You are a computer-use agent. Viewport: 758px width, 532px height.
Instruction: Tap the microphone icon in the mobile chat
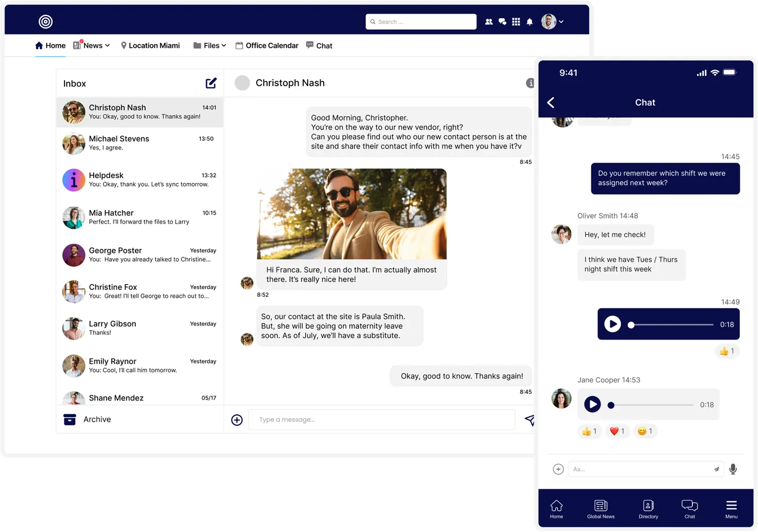[733, 469]
